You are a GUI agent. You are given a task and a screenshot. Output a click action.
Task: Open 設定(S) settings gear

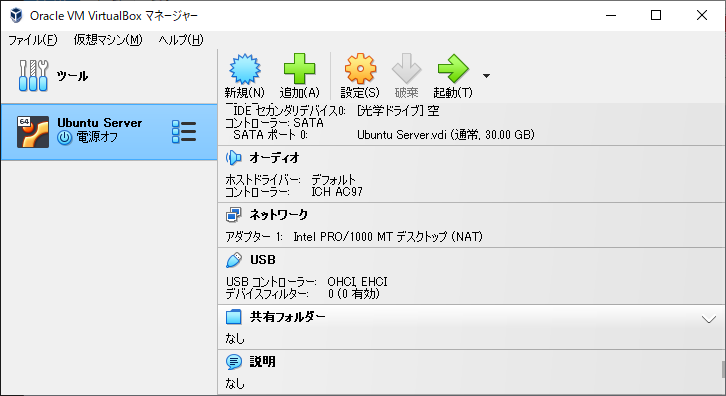[360, 69]
